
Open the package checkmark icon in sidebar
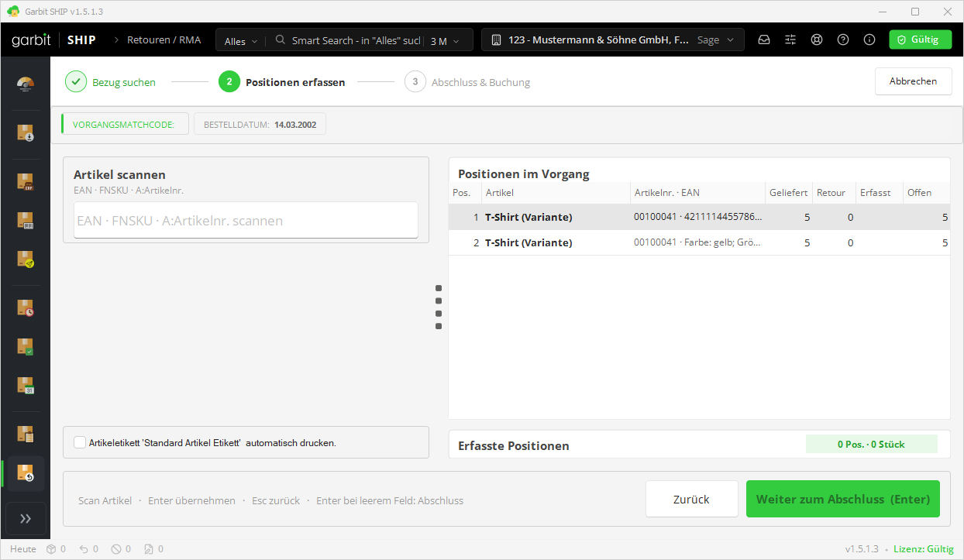pos(26,346)
